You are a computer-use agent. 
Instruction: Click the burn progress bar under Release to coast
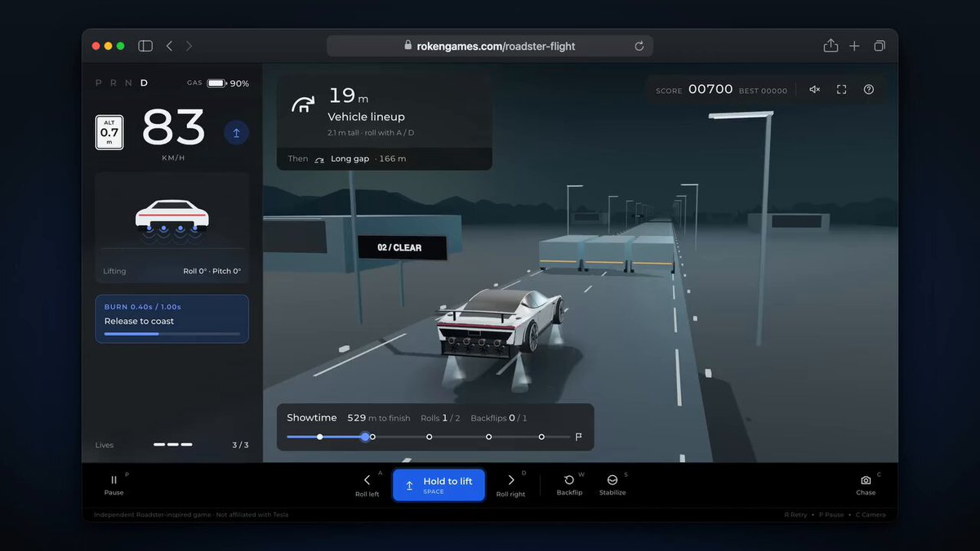[x=172, y=334]
